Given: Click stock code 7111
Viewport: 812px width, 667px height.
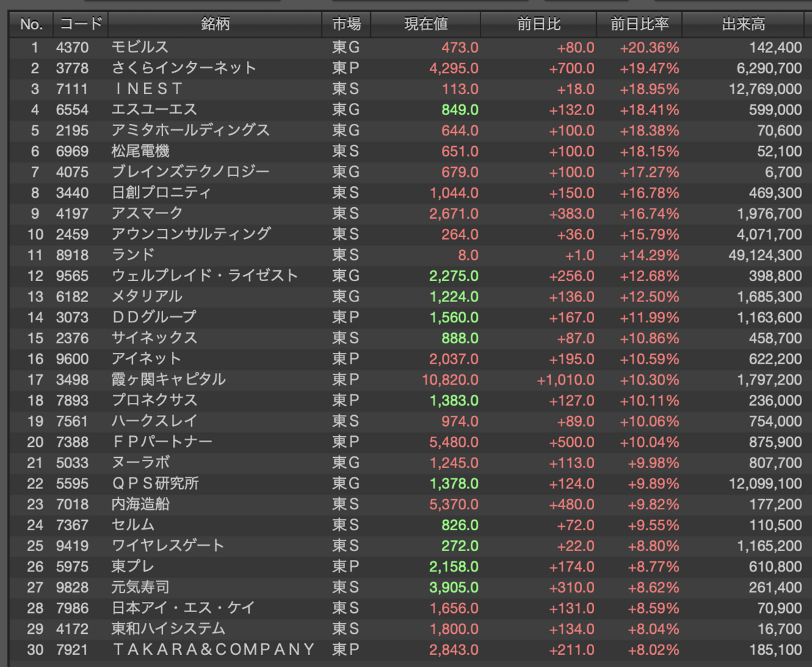Looking at the screenshot, I should (72, 89).
